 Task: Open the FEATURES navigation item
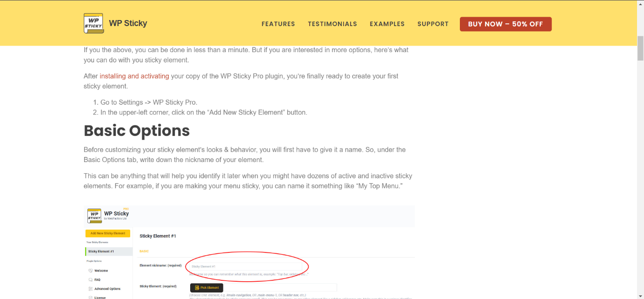(278, 24)
